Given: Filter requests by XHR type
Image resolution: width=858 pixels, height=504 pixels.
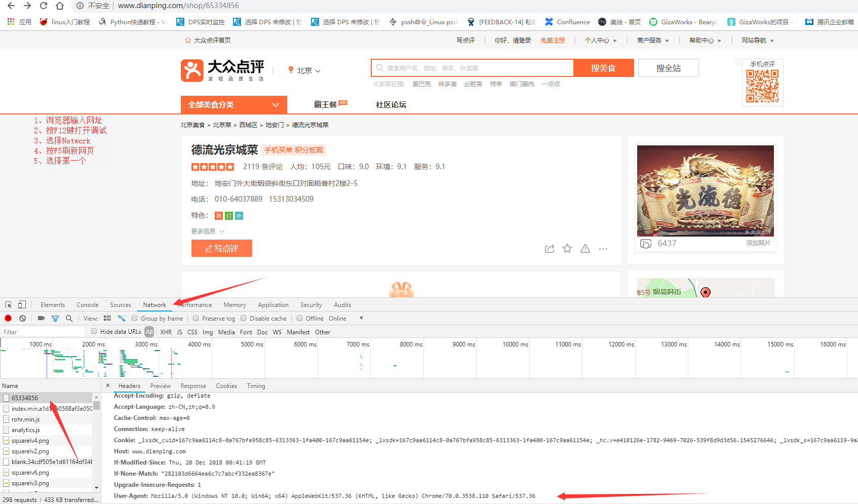Looking at the screenshot, I should [166, 332].
